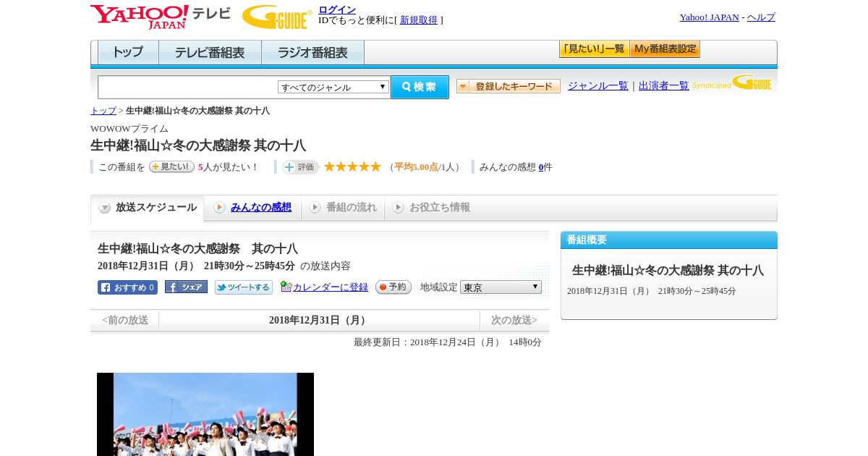
Task: Click the ツイートする Twitter button
Action: click(243, 287)
